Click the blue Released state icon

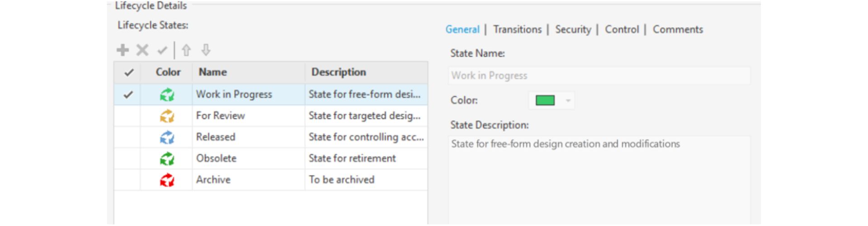167,137
